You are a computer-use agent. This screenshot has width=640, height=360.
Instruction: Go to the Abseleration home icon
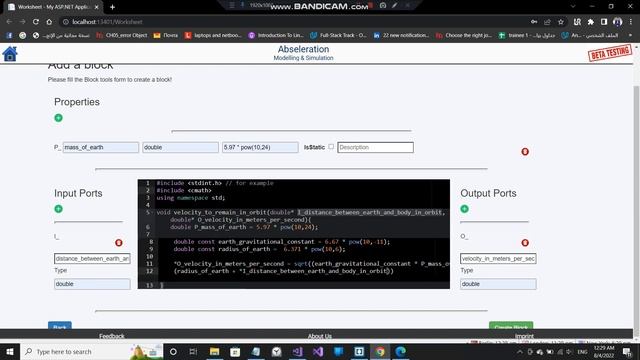tap(10, 53)
